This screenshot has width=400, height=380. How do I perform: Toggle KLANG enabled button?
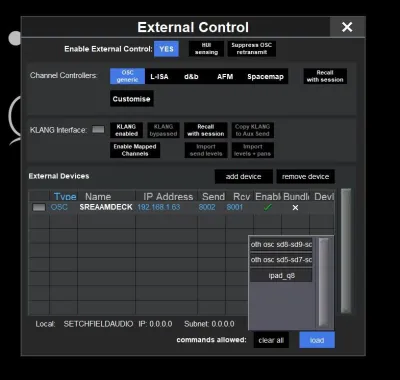[126, 130]
